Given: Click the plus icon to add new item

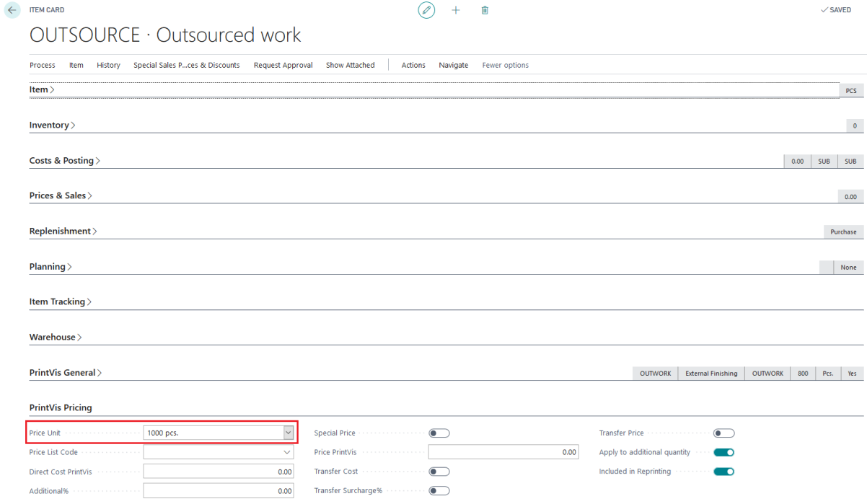Looking at the screenshot, I should (456, 10).
